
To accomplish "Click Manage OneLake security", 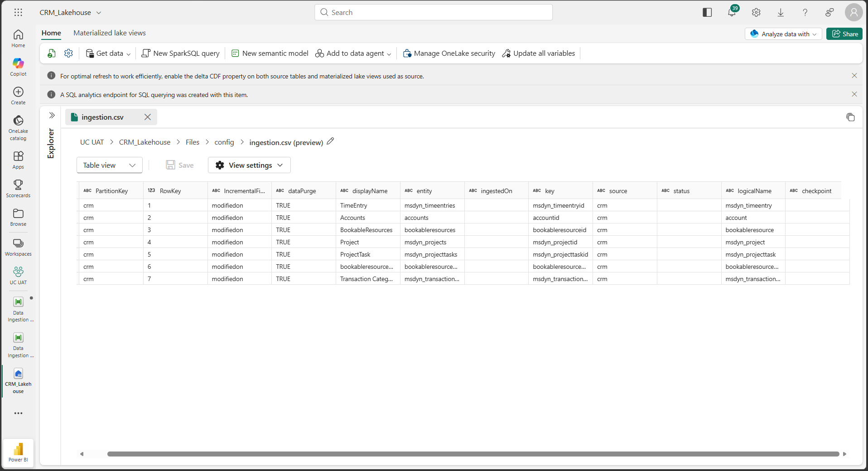I will click(449, 53).
